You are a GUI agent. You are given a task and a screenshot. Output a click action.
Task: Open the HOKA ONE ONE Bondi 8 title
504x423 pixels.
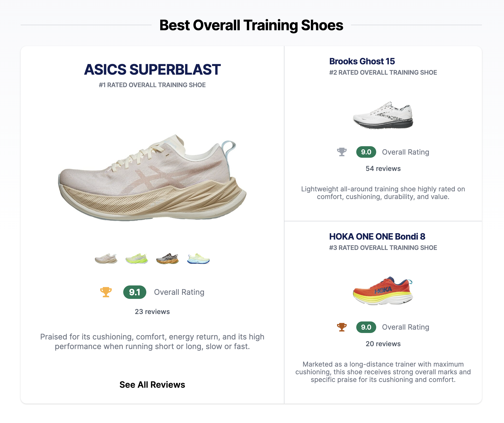[377, 236]
